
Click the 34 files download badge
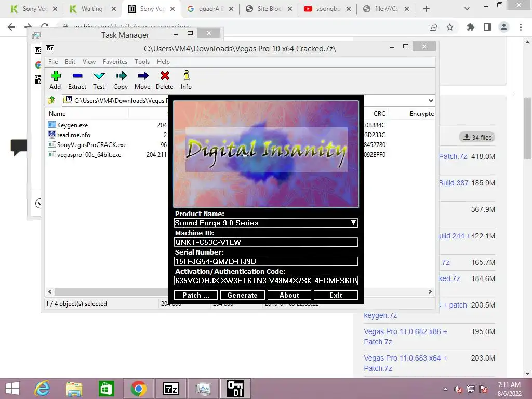[x=477, y=137]
